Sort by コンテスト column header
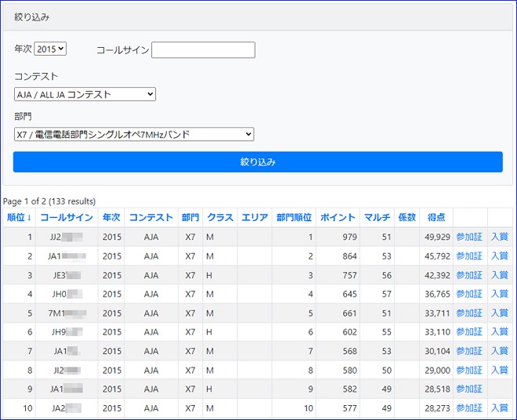This screenshot has width=517, height=420. pyautogui.click(x=151, y=217)
